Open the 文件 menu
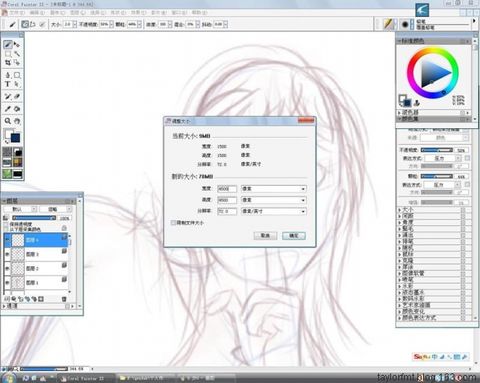This screenshot has height=383, width=480. pos(17,13)
